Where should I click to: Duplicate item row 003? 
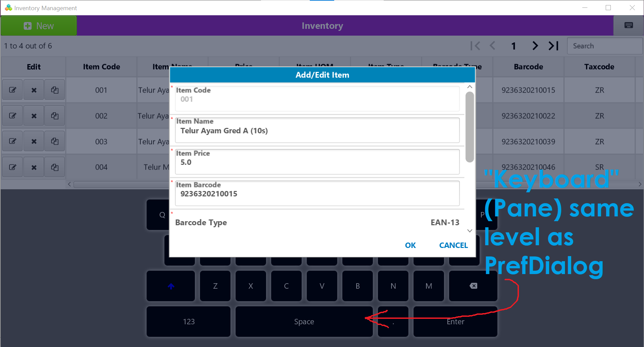click(55, 141)
